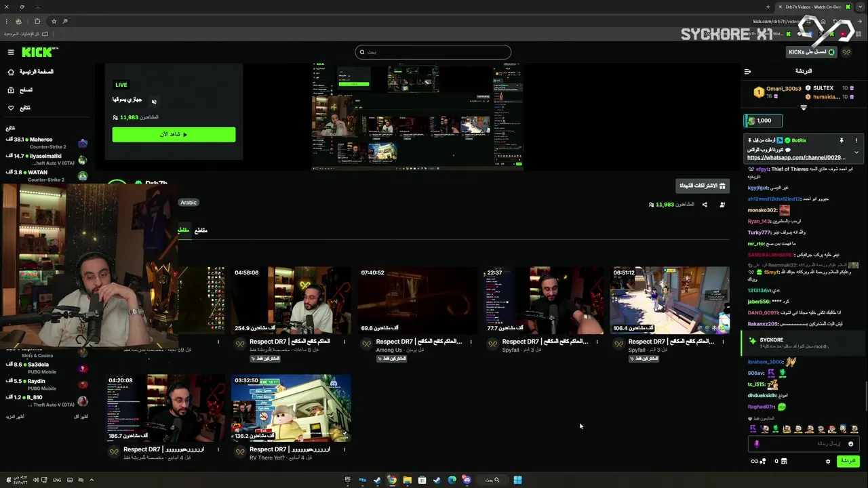Viewport: 868px width, 488px height.
Task: Open chat settings gear icon
Action: click(828, 462)
